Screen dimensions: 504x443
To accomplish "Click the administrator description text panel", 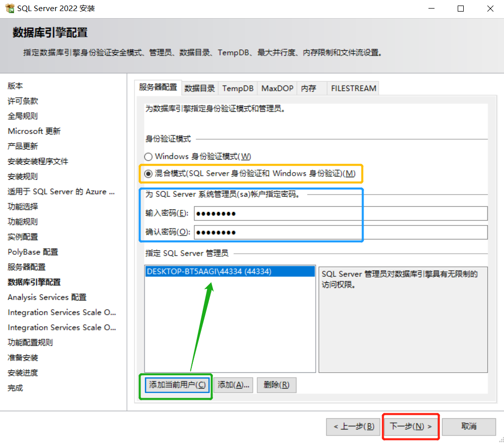I will coord(403,320).
